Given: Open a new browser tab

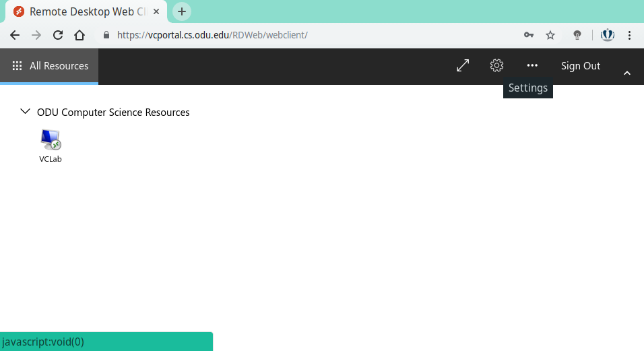Looking at the screenshot, I should (x=181, y=11).
